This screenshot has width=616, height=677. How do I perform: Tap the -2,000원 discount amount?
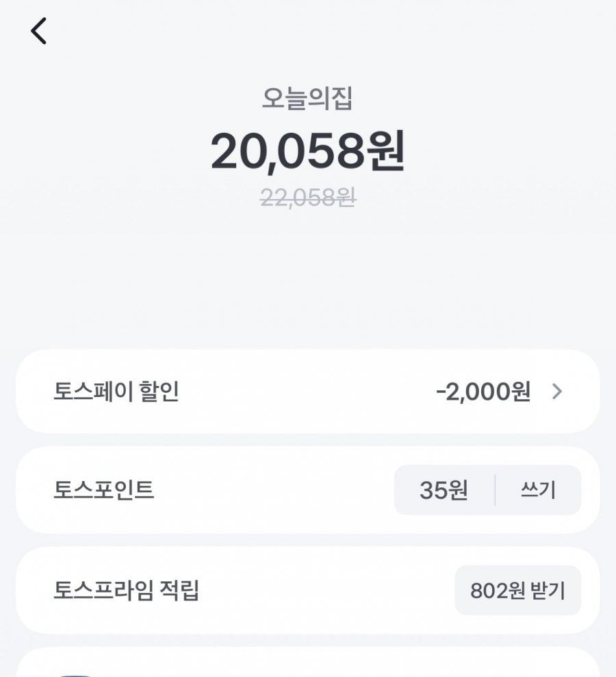point(483,392)
